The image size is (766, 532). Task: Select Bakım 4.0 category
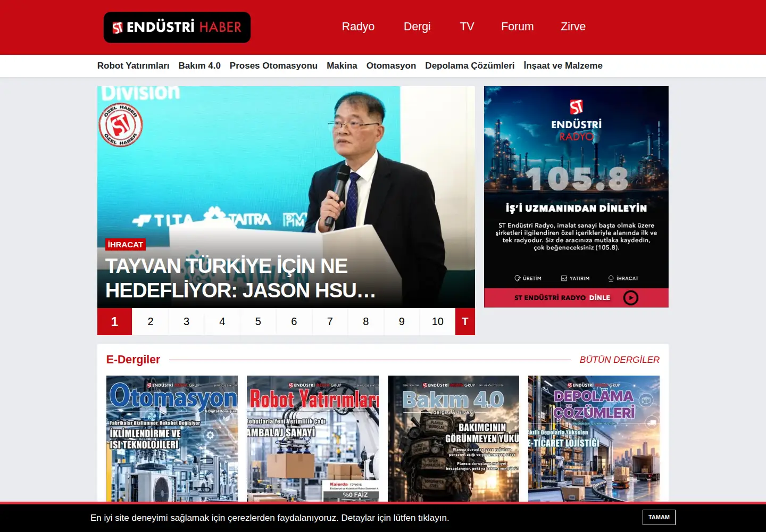pyautogui.click(x=199, y=65)
